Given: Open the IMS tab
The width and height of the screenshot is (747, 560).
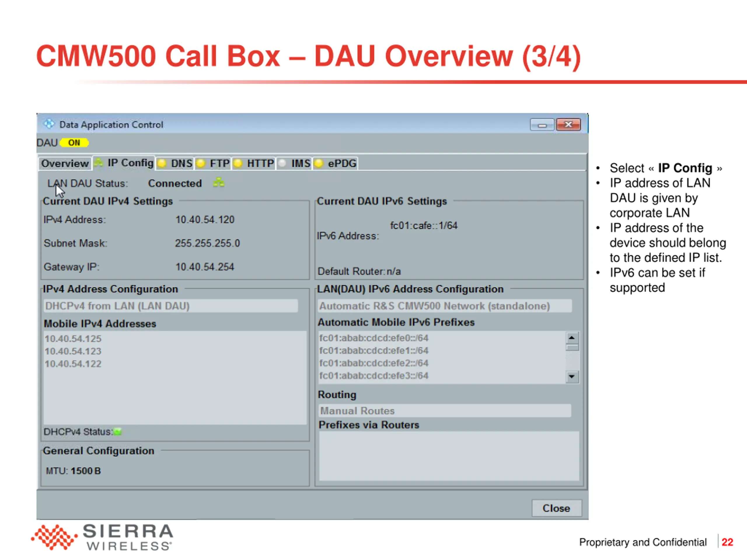Looking at the screenshot, I should coord(294,164).
